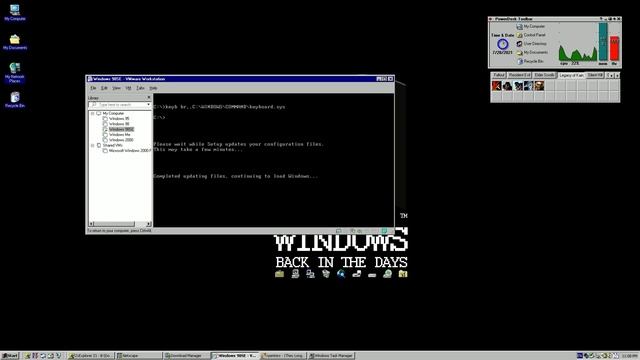Launch third Legacy of Kain game icon
Image resolution: width=640 pixels, height=360 pixels.
click(518, 86)
